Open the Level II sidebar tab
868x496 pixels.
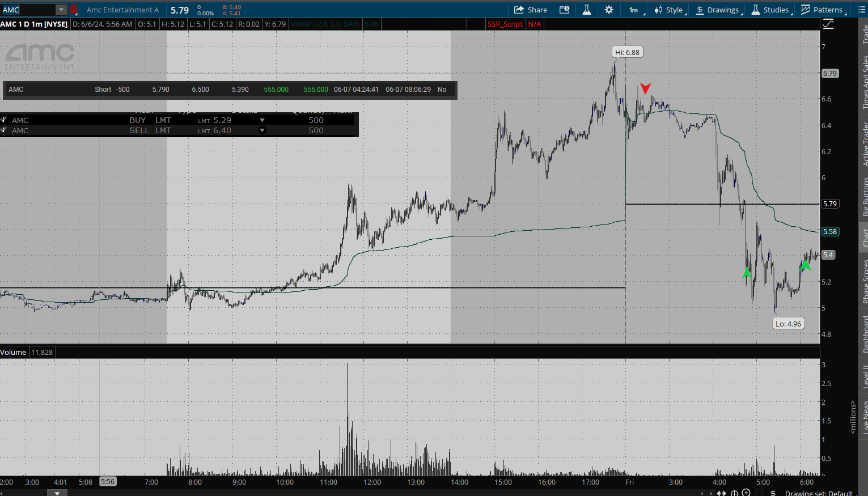(864, 377)
